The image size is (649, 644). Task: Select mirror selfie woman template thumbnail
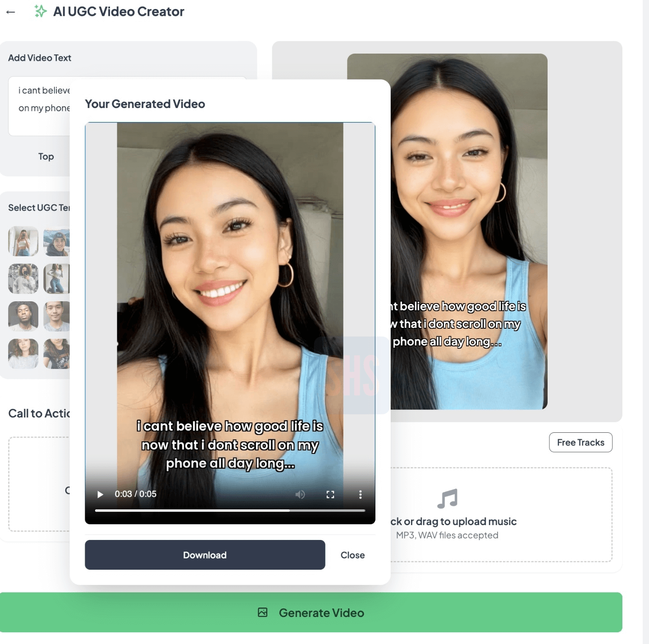[x=23, y=241]
